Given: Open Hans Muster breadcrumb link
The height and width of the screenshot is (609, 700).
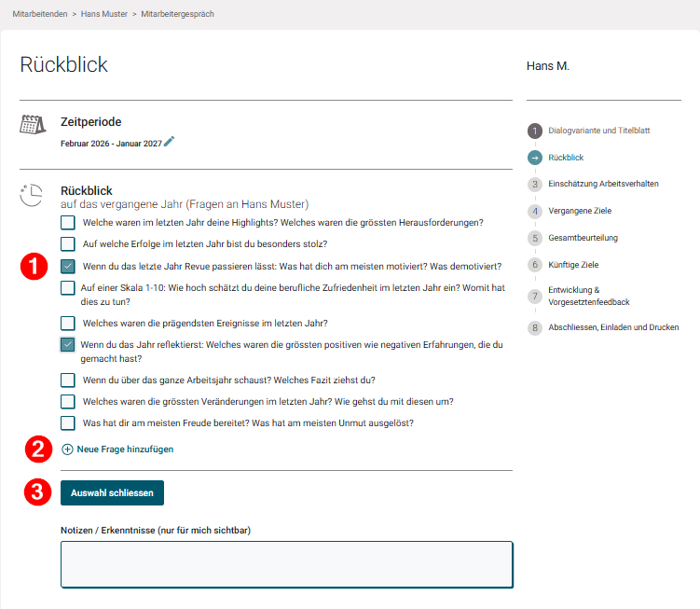Looking at the screenshot, I should click(x=104, y=14).
